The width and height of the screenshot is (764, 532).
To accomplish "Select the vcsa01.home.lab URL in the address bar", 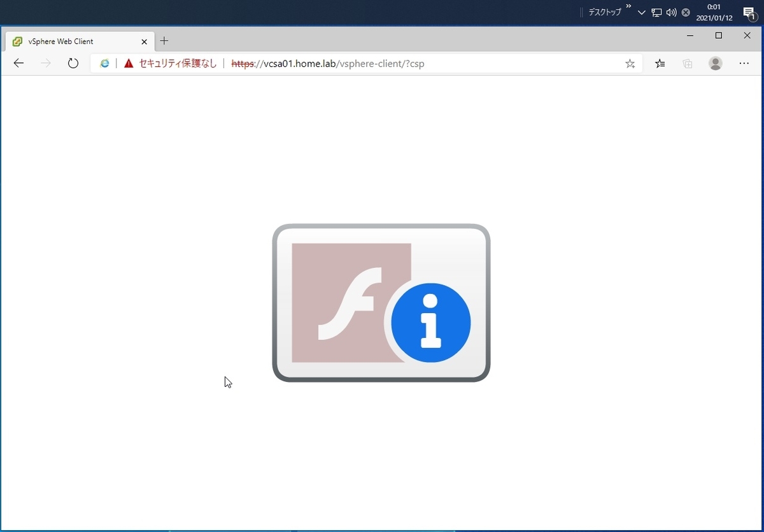I will point(328,64).
